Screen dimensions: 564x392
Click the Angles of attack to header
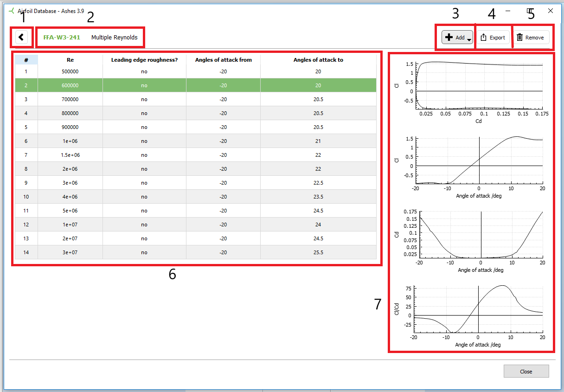tap(318, 60)
